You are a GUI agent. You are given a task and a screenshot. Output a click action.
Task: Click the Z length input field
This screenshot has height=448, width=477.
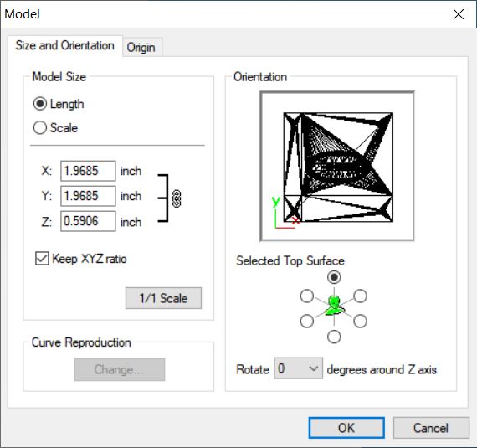(88, 221)
